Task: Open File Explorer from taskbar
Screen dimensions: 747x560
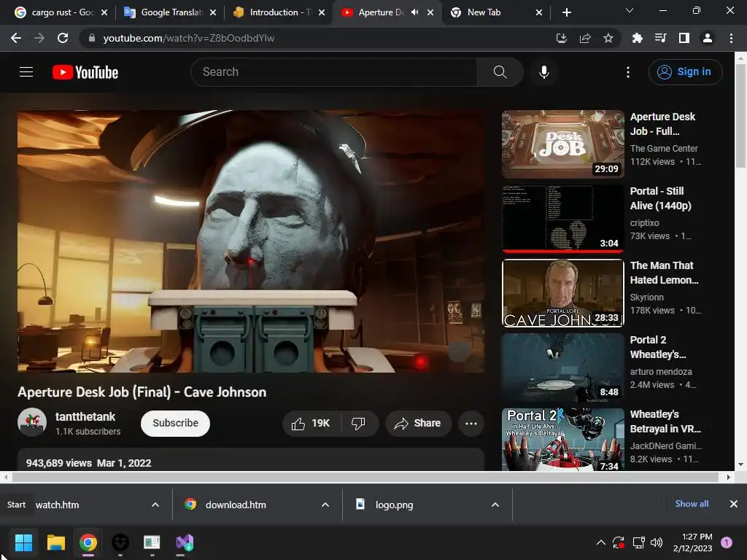Action: pyautogui.click(x=55, y=542)
